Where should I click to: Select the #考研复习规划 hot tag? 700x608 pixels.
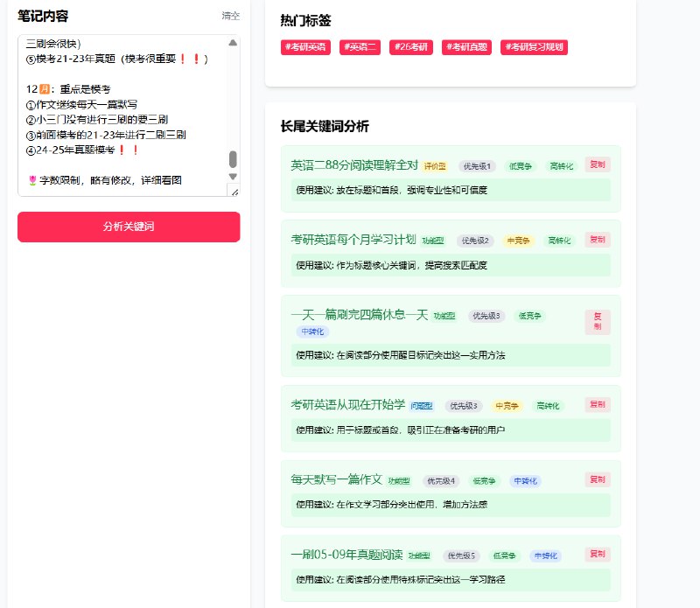point(534,47)
